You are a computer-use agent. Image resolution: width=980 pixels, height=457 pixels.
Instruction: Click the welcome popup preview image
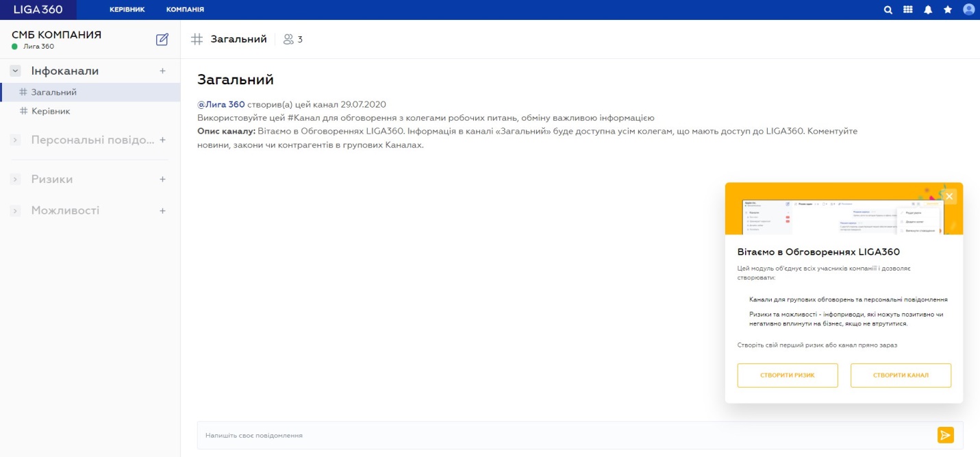click(844, 208)
